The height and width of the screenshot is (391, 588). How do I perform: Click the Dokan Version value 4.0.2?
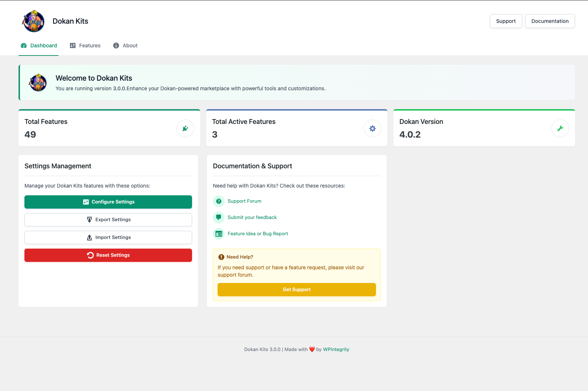pos(410,135)
